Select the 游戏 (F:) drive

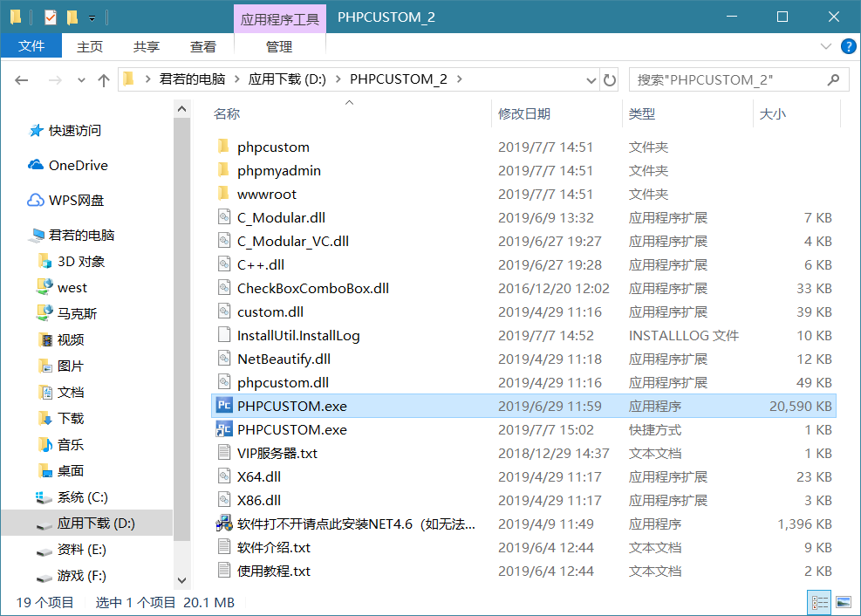tap(72, 576)
